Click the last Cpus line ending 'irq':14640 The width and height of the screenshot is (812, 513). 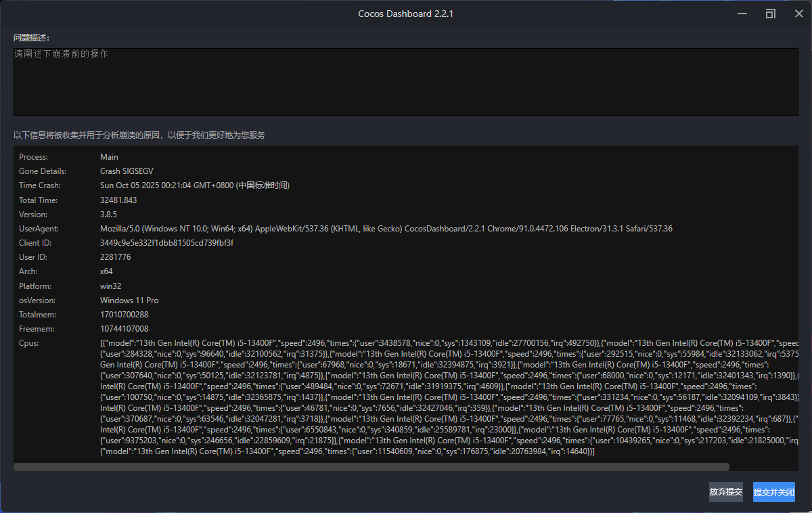[347, 451]
